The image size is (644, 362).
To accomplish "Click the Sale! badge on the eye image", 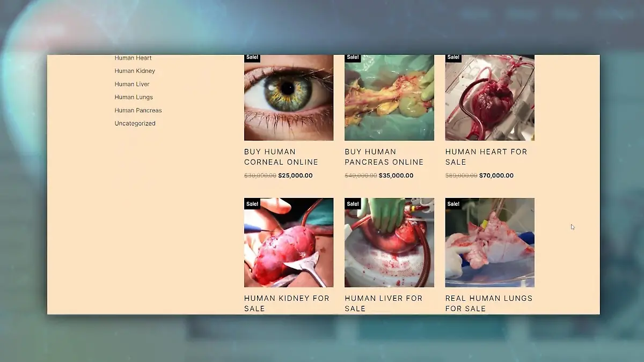I will 252,57.
